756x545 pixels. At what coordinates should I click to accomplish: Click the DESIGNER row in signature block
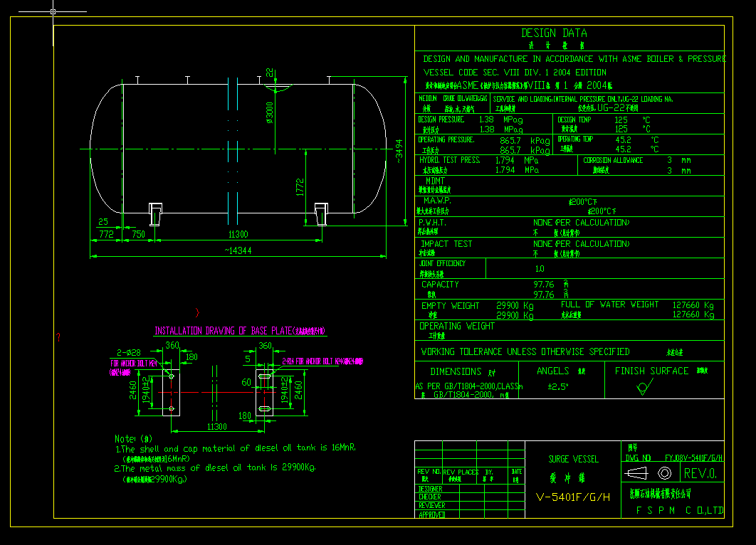click(433, 489)
